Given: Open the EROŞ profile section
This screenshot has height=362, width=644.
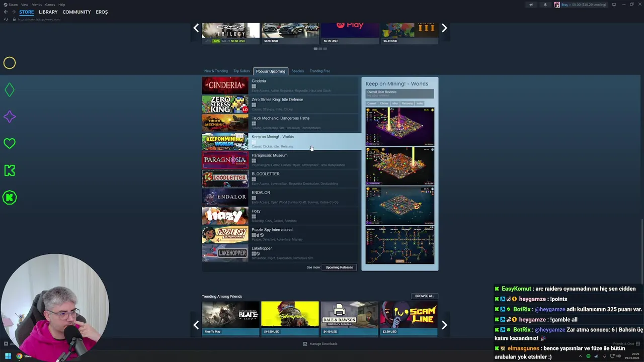Looking at the screenshot, I should coord(102,12).
